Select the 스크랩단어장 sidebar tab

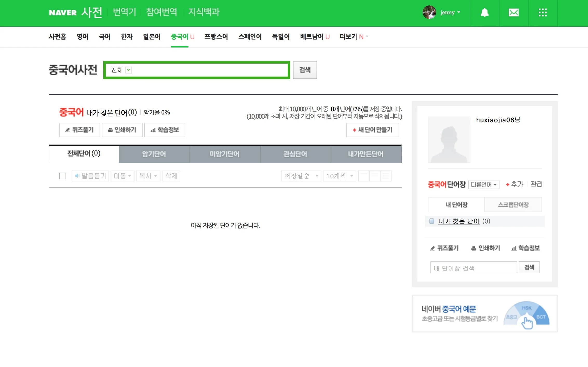tap(513, 205)
